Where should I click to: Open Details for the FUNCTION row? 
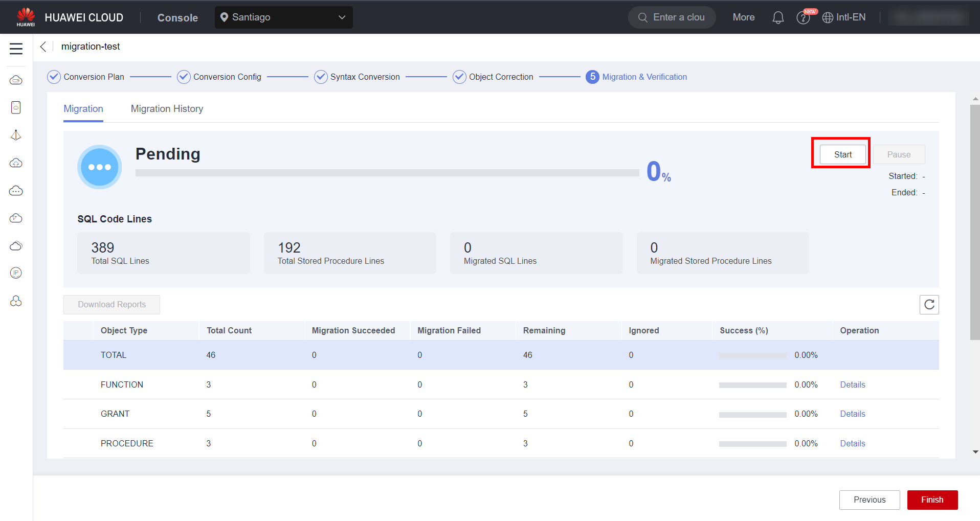pos(852,384)
